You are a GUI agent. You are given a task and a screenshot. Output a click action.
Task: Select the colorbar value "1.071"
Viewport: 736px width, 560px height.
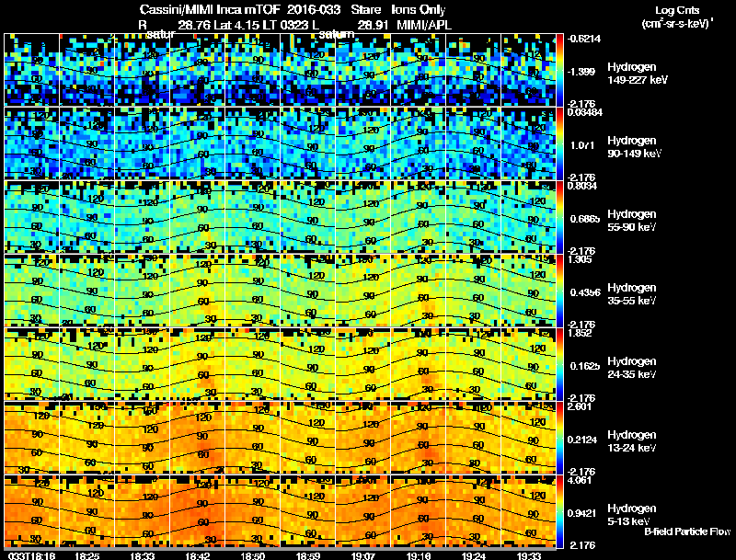click(582, 145)
